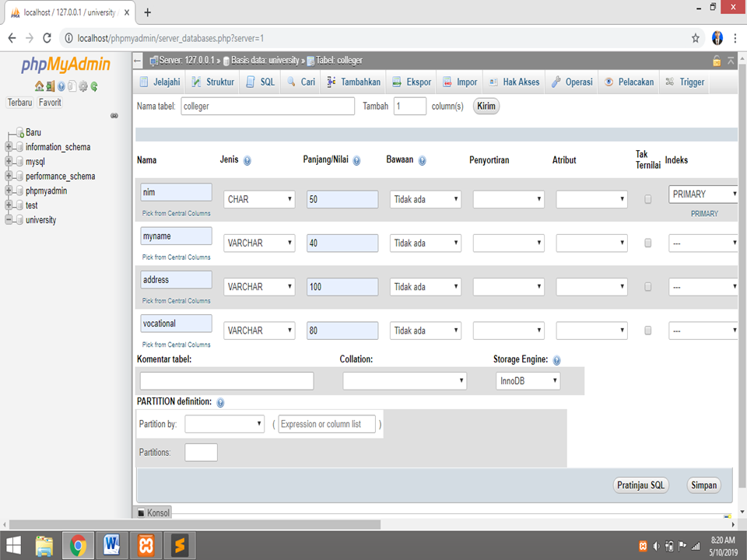Viewport: 747px width, 560px height.
Task: Open the phpMyAdmin documentation icon
Action: point(61,86)
